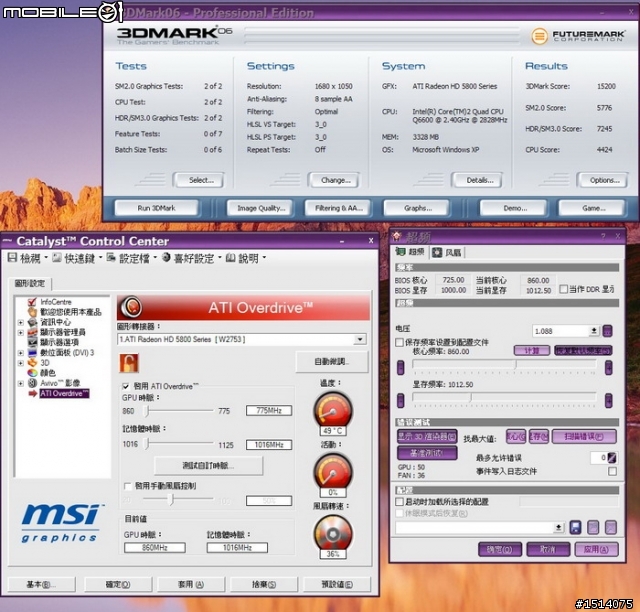
Task: Click the 超频 window title icon
Action: click(x=397, y=236)
